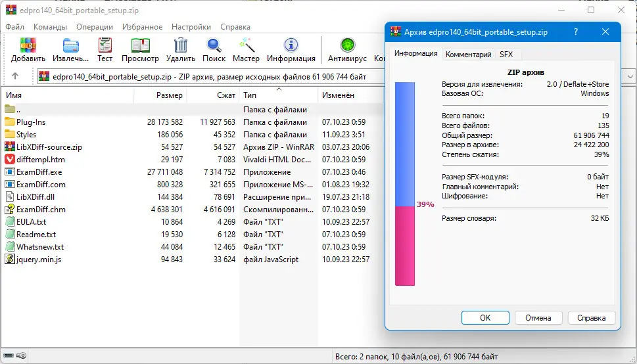Select the jquery.min.js file name

39,259
